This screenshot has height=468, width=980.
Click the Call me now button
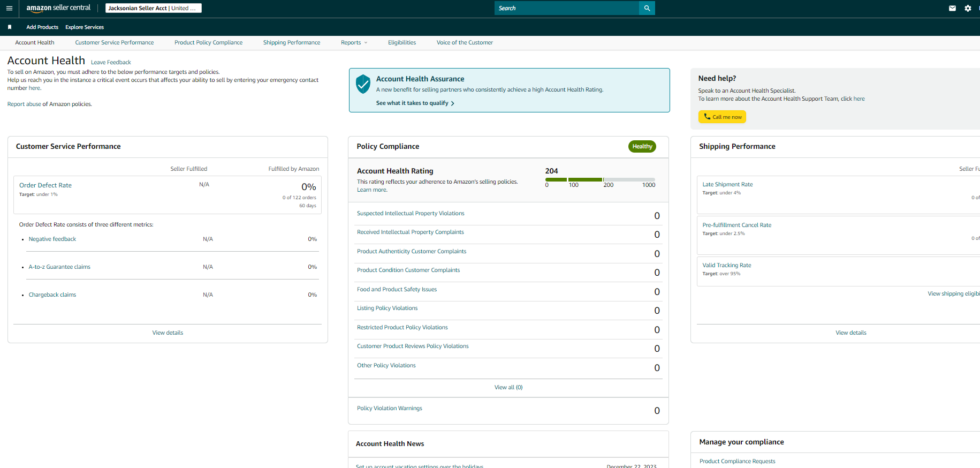tap(722, 117)
